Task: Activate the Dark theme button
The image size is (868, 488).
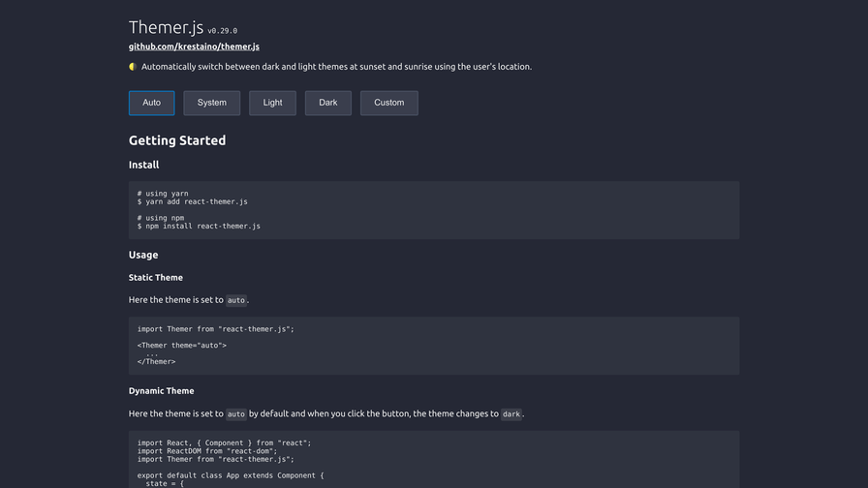Action: pos(327,103)
